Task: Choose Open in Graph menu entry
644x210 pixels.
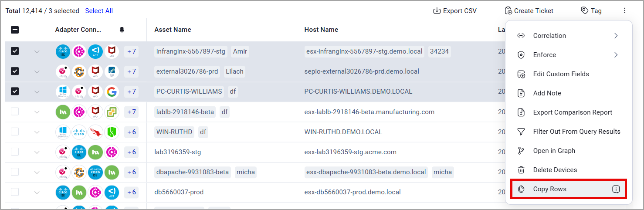Action: [x=569, y=151]
